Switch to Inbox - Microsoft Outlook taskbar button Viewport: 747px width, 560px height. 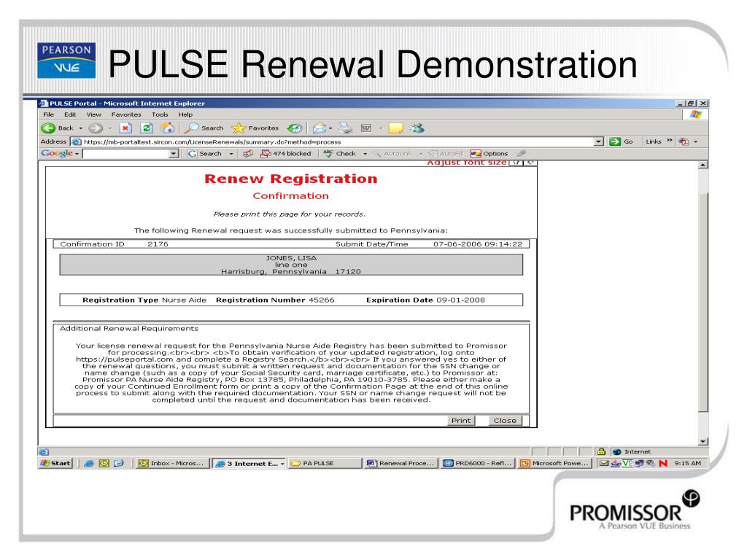pos(172,463)
